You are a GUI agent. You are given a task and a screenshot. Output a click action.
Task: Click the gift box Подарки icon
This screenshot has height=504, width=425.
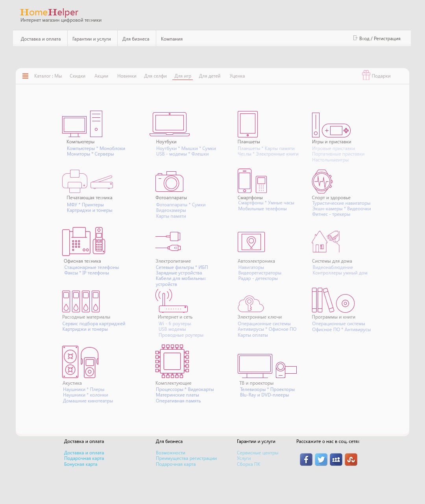click(x=366, y=75)
